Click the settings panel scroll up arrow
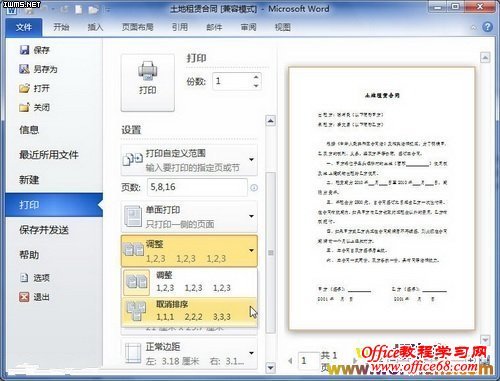This screenshot has width=500, height=381. [271, 120]
